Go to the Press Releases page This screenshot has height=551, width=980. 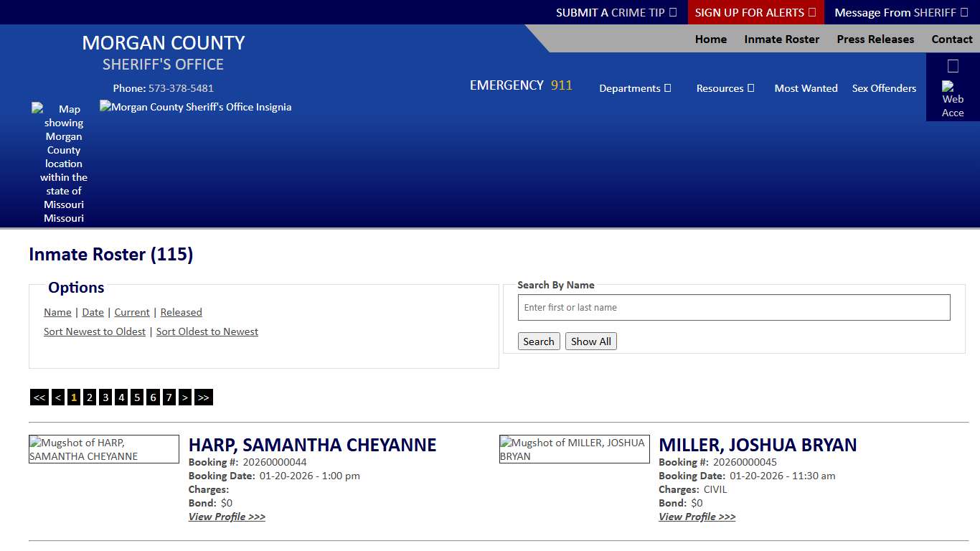875,39
